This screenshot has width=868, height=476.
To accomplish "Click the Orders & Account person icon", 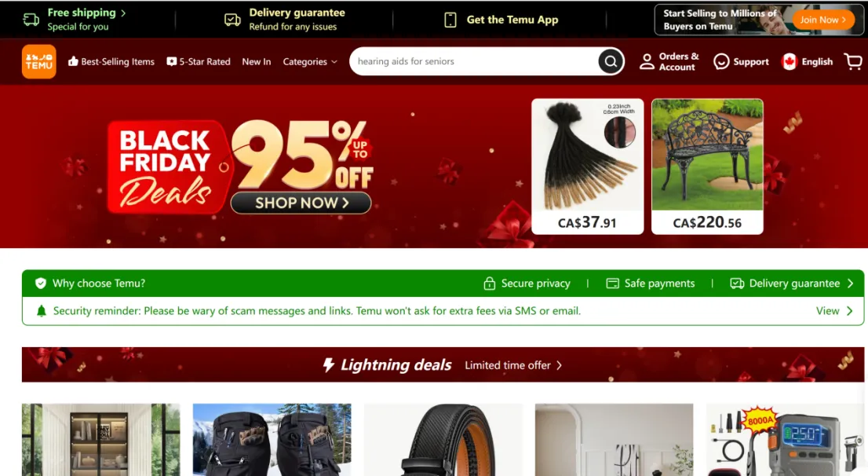I will point(647,61).
